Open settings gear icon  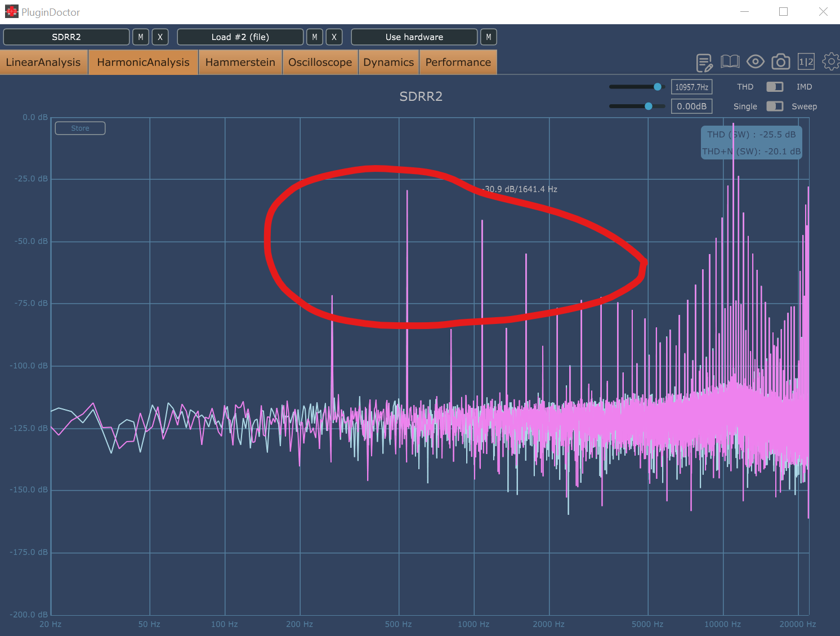(x=830, y=62)
